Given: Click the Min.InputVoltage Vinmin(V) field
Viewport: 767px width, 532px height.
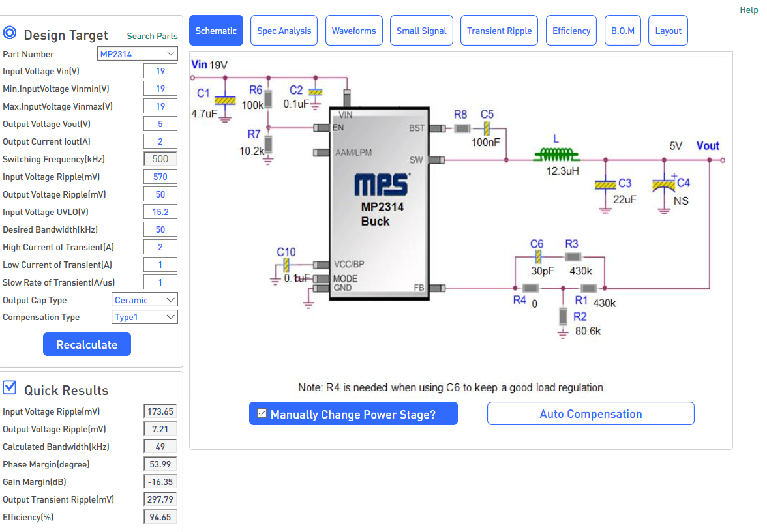Looking at the screenshot, I should tap(160, 89).
